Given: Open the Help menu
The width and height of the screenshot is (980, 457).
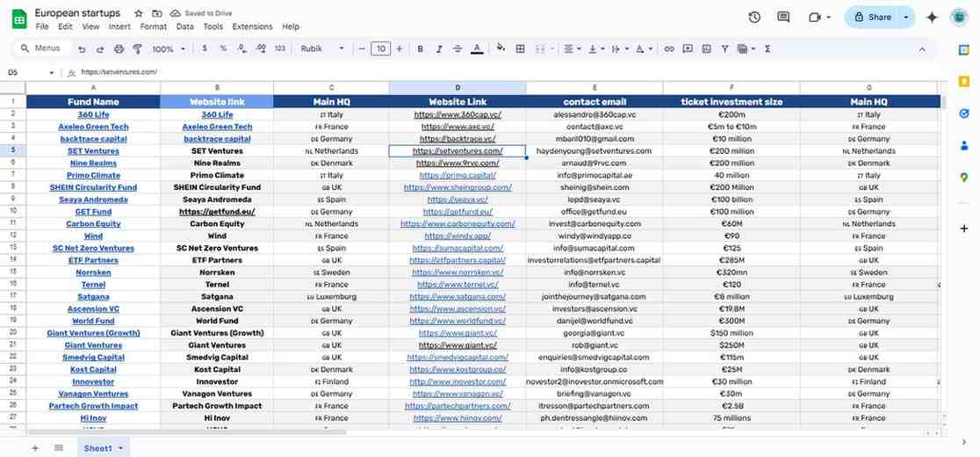Looking at the screenshot, I should pyautogui.click(x=291, y=27).
